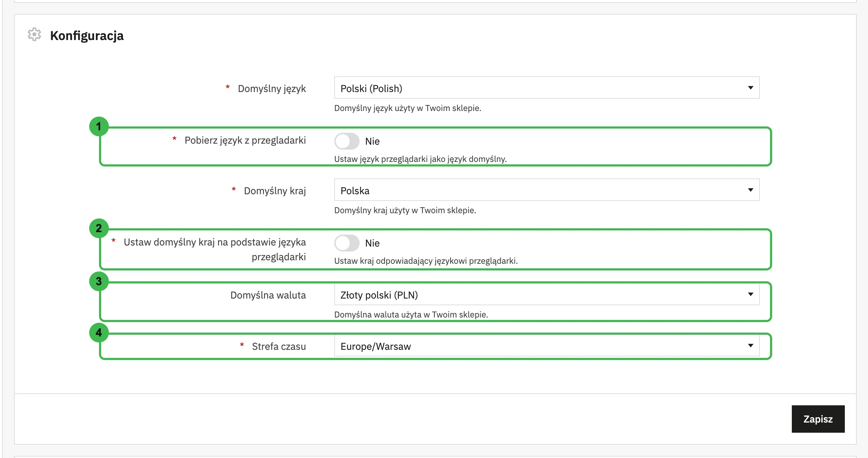868x458 pixels.
Task: Click the 'Strefa czasu' label
Action: [x=279, y=347]
